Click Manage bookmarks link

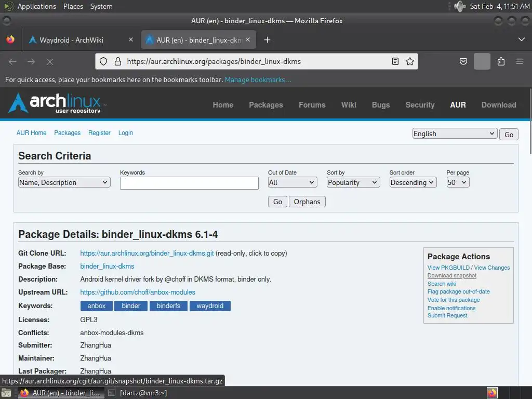(x=258, y=79)
